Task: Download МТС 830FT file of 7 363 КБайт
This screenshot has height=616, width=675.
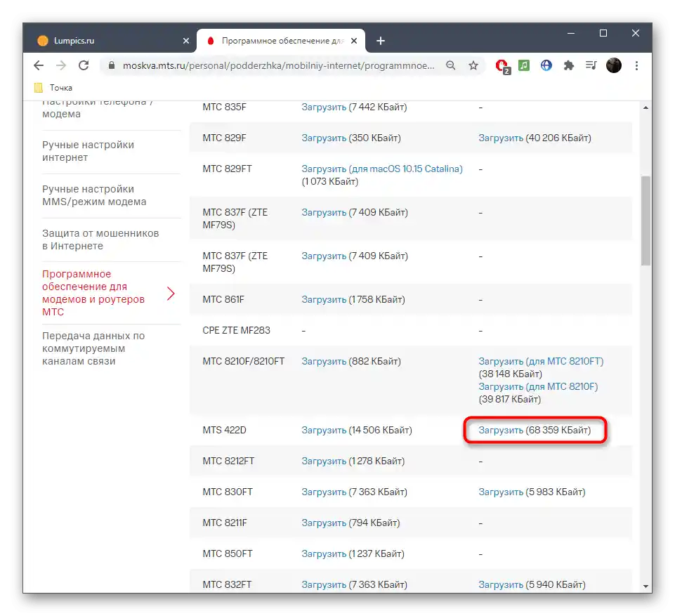Action: click(324, 492)
